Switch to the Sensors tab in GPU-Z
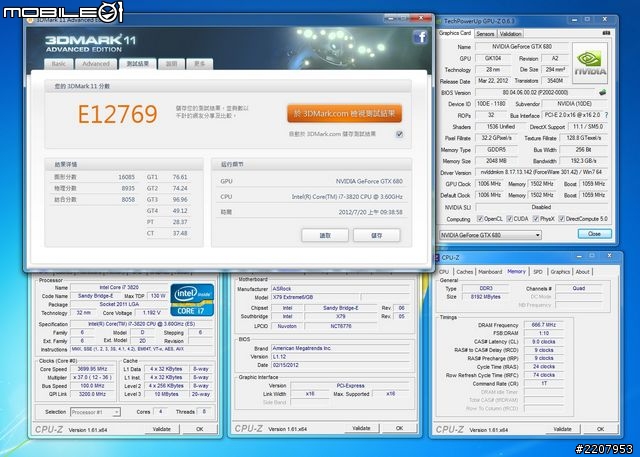This screenshot has width=640, height=457. (485, 34)
